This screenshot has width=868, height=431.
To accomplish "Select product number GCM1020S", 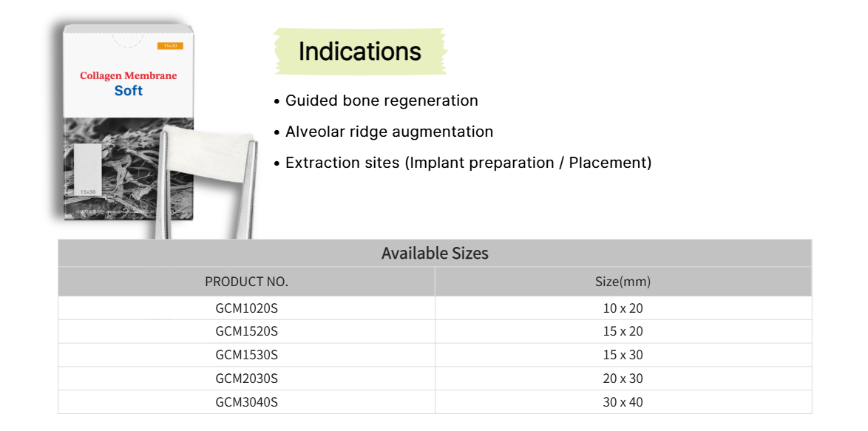I will coord(246,308).
